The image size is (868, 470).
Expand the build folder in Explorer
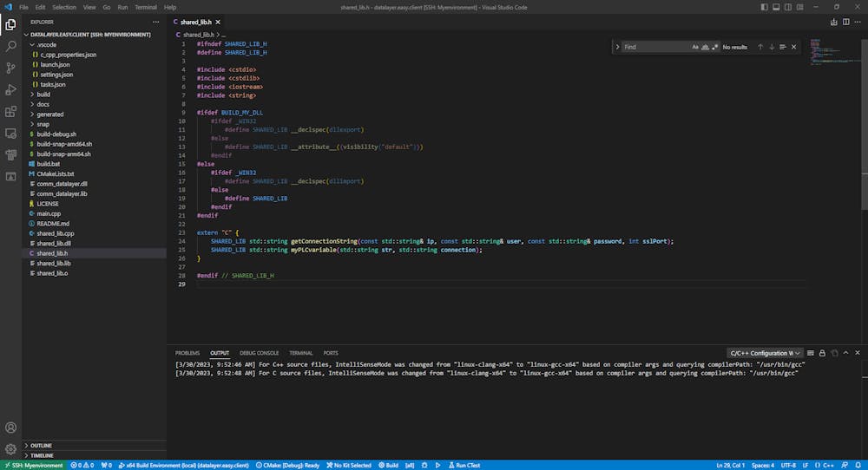tap(43, 94)
